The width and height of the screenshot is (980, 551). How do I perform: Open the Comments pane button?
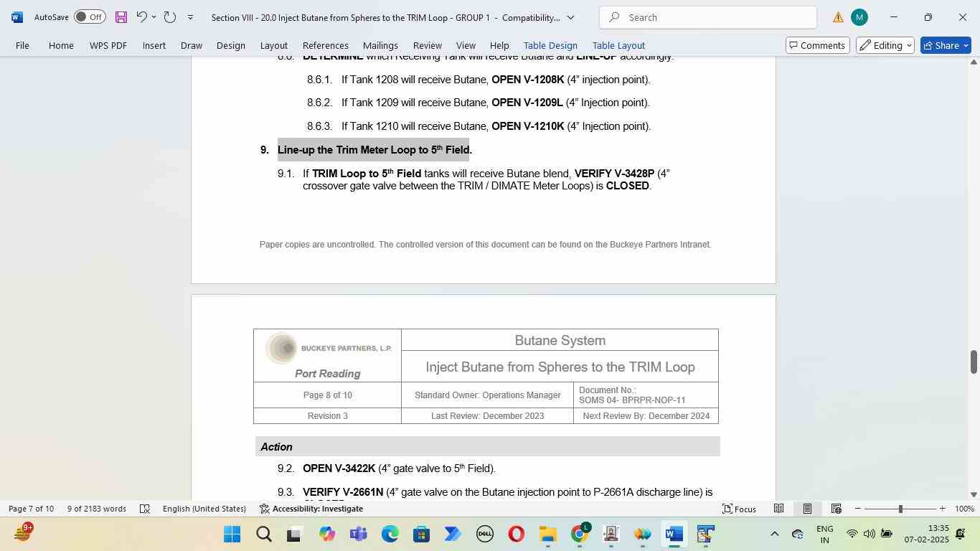[x=818, y=45]
